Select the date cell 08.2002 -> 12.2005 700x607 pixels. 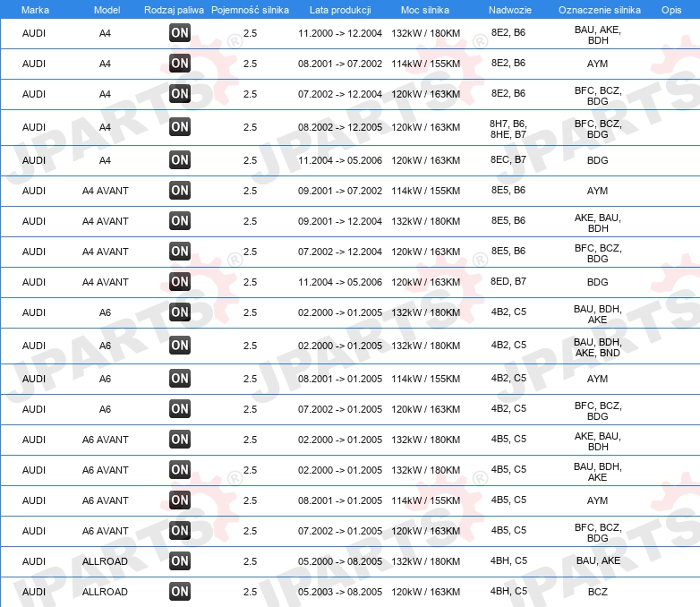(340, 127)
